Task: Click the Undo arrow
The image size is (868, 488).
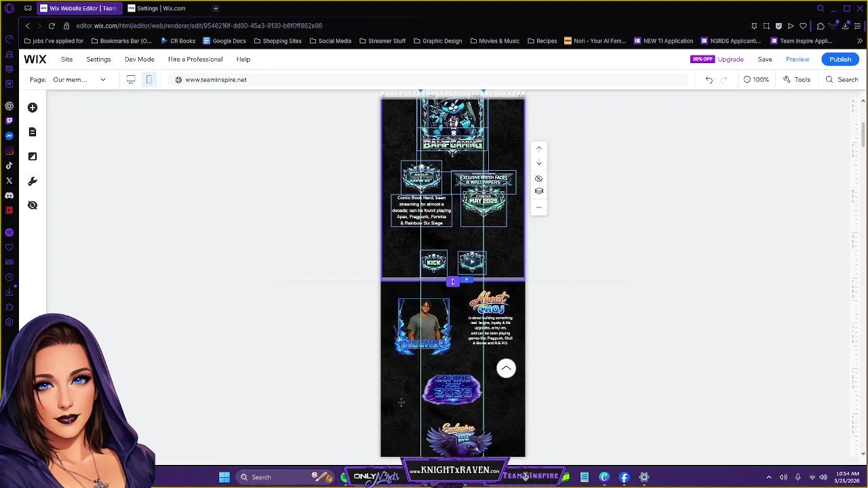Action: tap(709, 79)
